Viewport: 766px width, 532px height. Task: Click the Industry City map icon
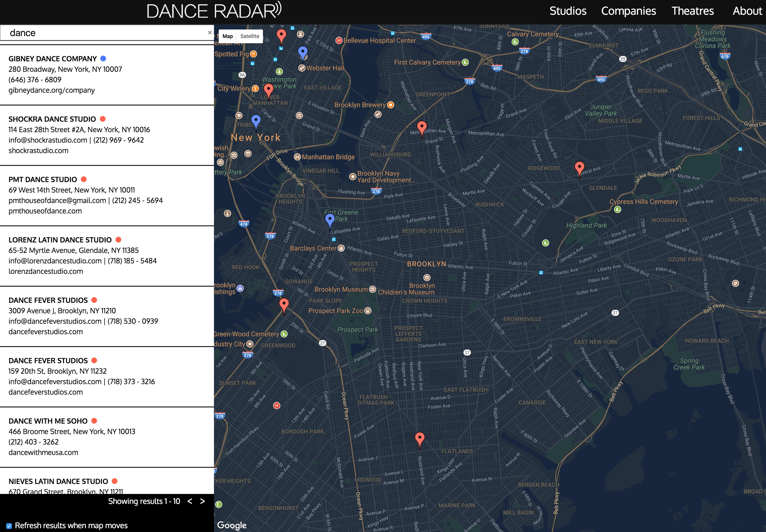250,344
